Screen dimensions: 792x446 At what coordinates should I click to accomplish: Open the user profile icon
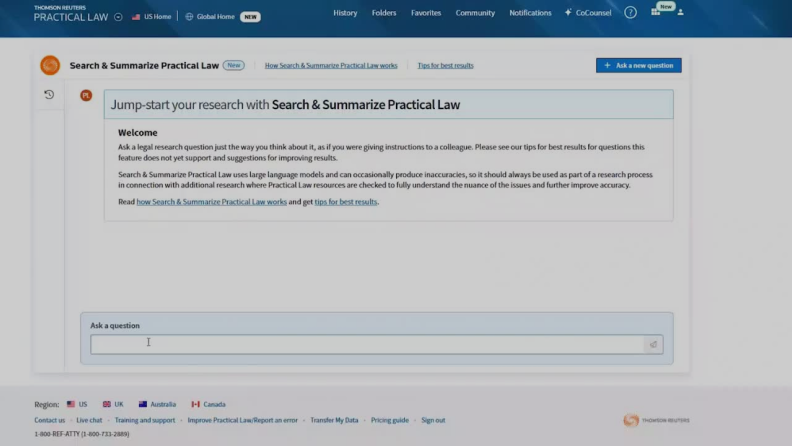pyautogui.click(x=681, y=13)
